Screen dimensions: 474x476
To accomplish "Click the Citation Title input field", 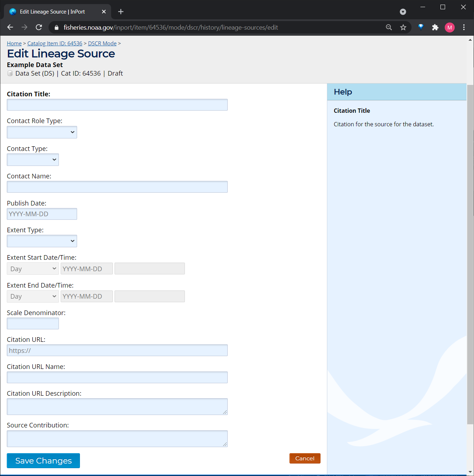I will 117,105.
